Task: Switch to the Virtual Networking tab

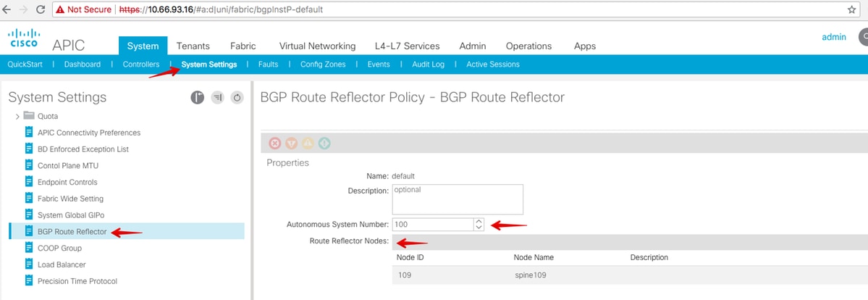Action: coord(317,46)
